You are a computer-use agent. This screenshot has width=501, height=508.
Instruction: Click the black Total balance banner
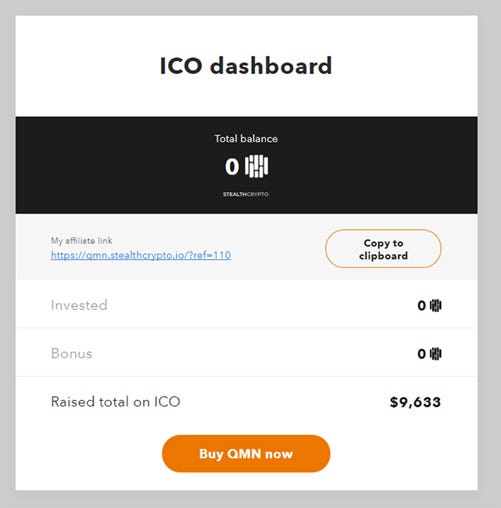pyautogui.click(x=246, y=165)
